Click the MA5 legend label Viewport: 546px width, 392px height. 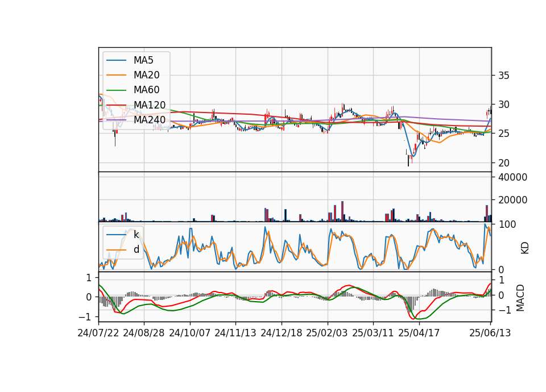click(x=143, y=60)
